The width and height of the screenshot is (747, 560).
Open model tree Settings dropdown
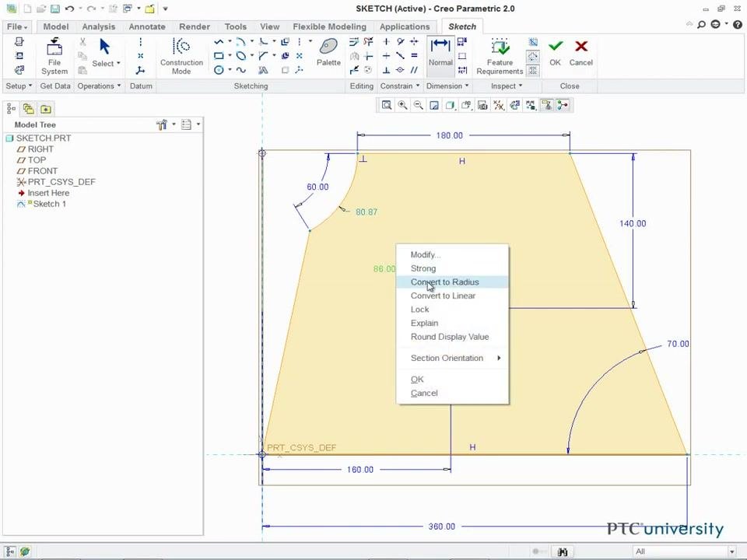coord(165,124)
